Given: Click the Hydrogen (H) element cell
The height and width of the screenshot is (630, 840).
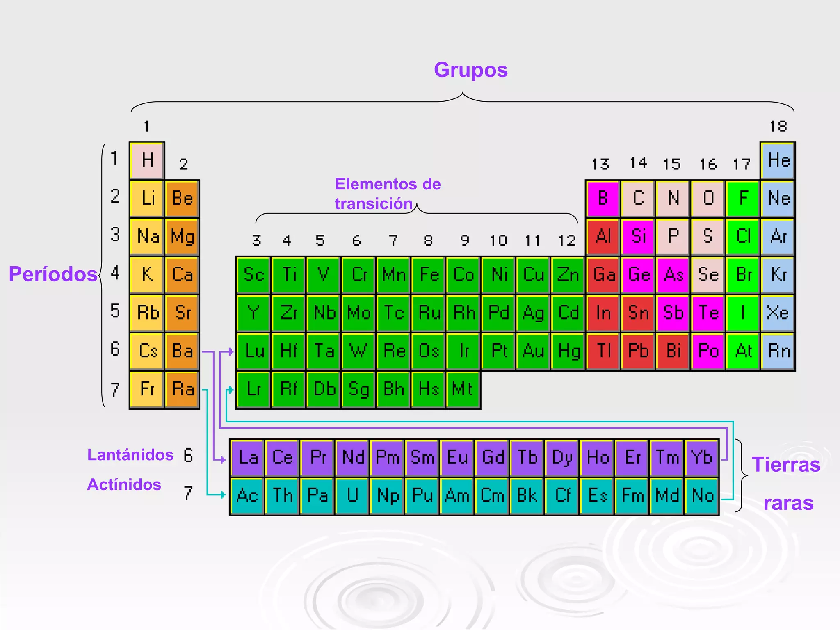Looking at the screenshot, I should point(147,160).
